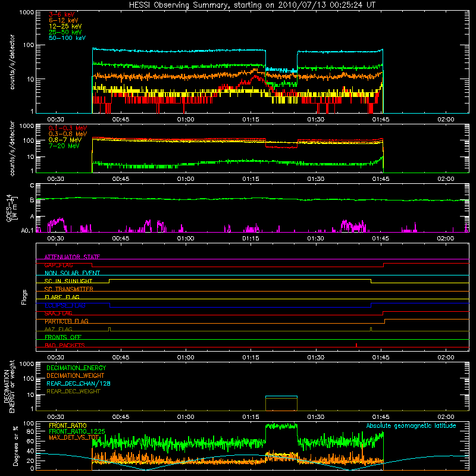Click the GOES-14 axis label
This screenshot has width=476, height=476.
[x=11, y=208]
